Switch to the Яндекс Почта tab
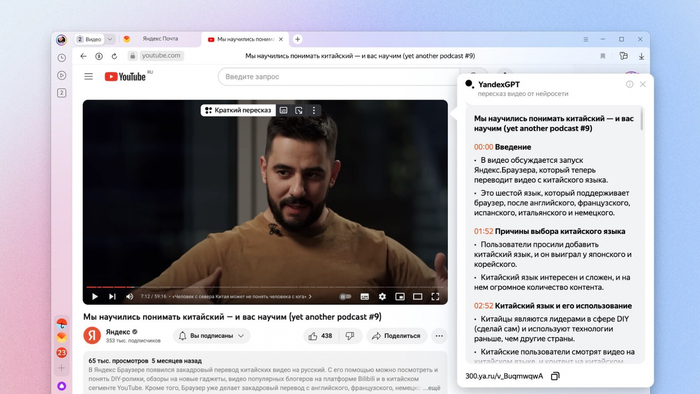This screenshot has height=394, width=700. tap(160, 39)
